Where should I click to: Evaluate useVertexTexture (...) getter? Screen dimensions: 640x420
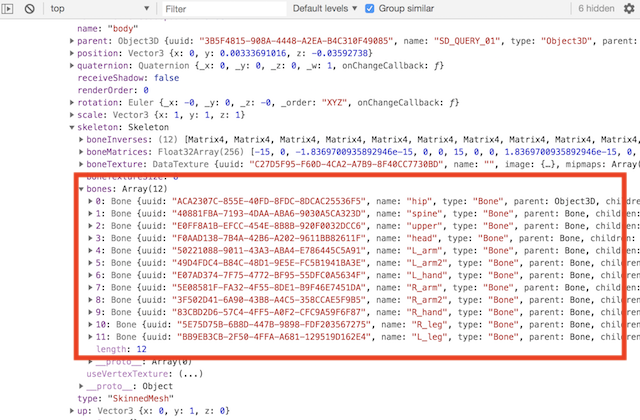191,374
